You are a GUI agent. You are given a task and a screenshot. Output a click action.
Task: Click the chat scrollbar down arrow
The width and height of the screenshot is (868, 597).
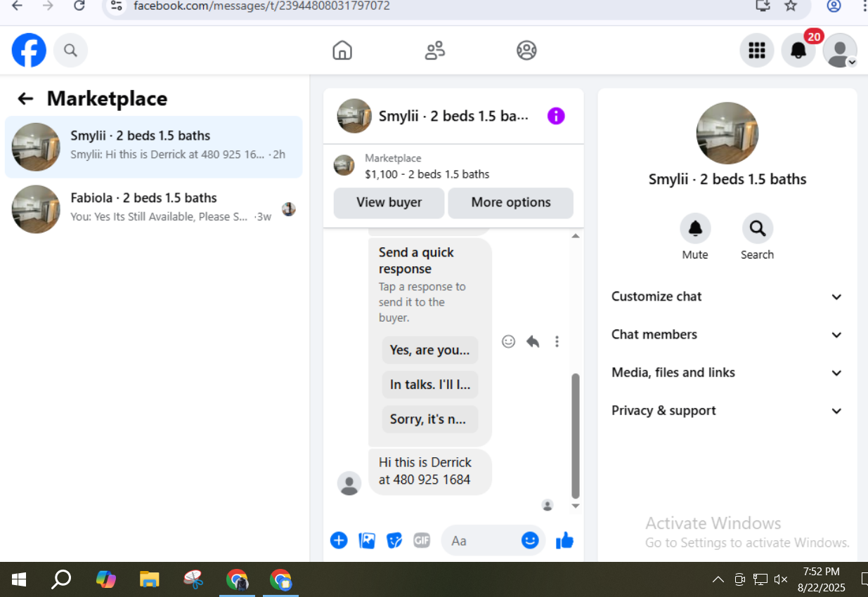pyautogui.click(x=576, y=506)
